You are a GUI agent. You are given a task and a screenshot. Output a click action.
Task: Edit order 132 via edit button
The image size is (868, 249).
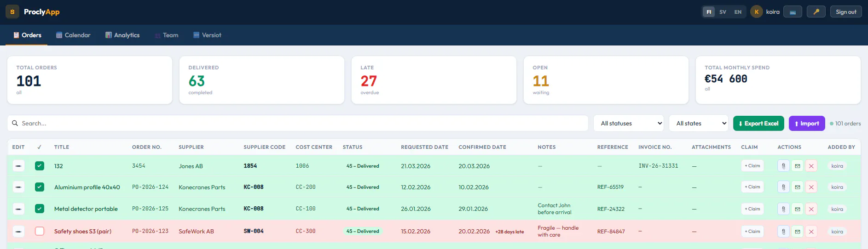(x=18, y=166)
